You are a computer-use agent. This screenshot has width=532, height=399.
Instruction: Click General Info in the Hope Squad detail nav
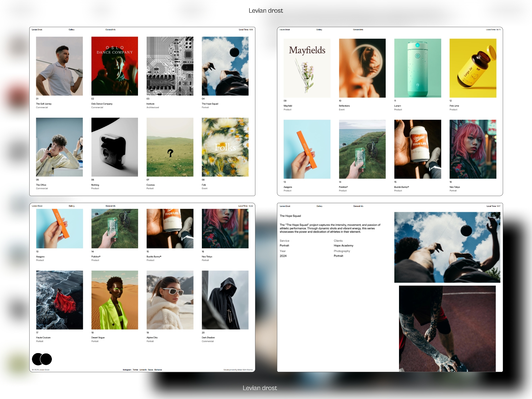tap(358, 206)
